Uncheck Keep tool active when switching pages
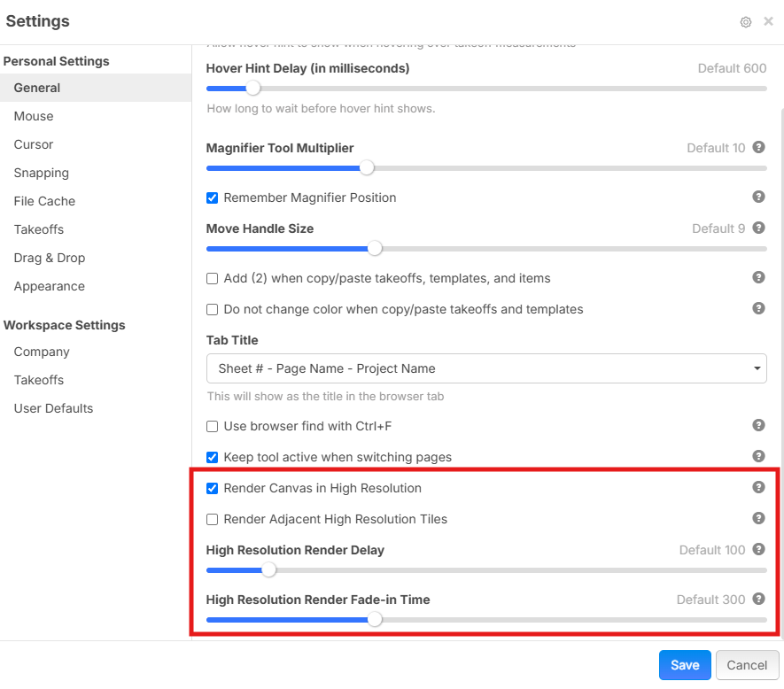 212,458
